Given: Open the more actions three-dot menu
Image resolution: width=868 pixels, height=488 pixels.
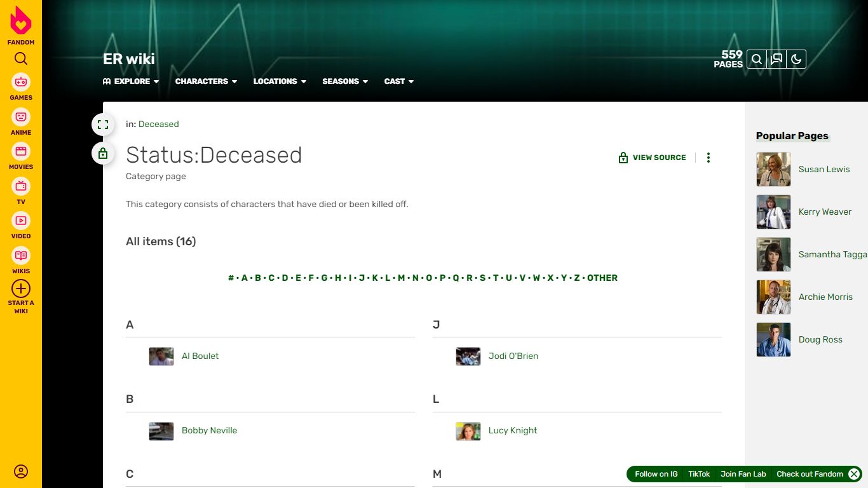Looking at the screenshot, I should pos(709,158).
